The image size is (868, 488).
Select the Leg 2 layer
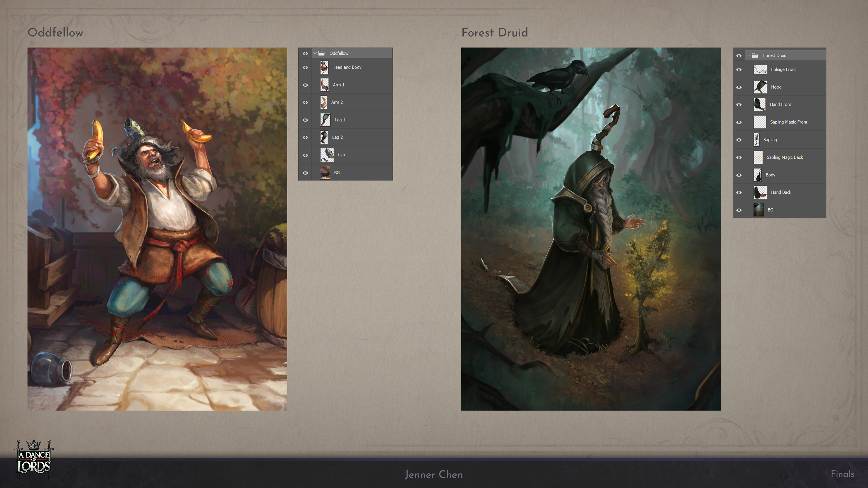(337, 137)
